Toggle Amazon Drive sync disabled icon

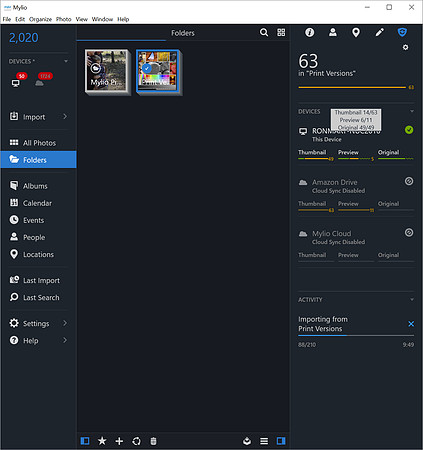409,181
